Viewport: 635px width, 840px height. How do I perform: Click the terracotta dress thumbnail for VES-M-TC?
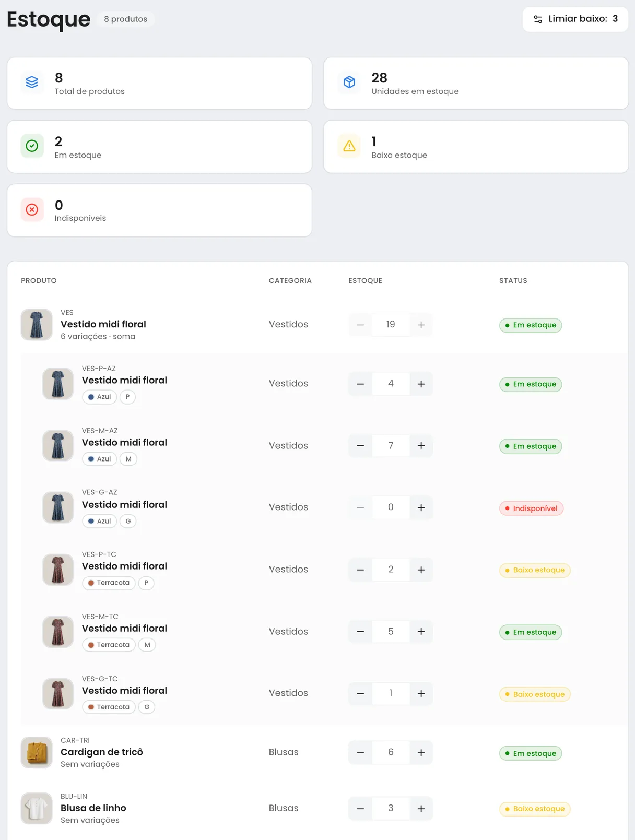pos(58,632)
